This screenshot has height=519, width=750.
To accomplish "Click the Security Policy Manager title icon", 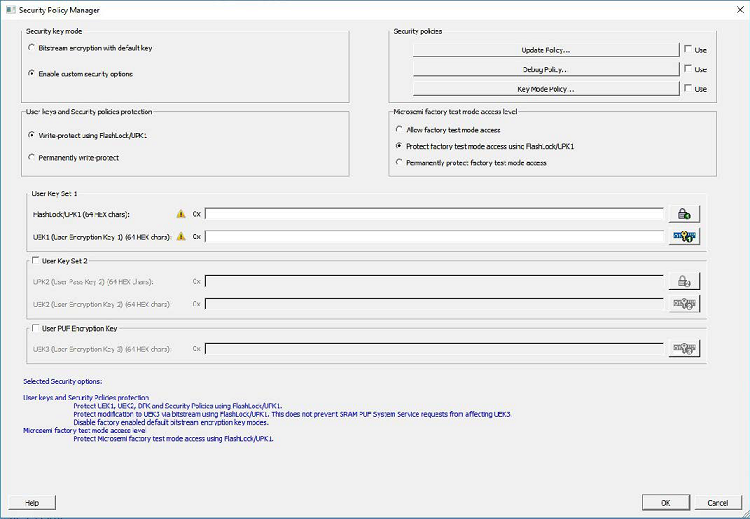I will 9,9.
